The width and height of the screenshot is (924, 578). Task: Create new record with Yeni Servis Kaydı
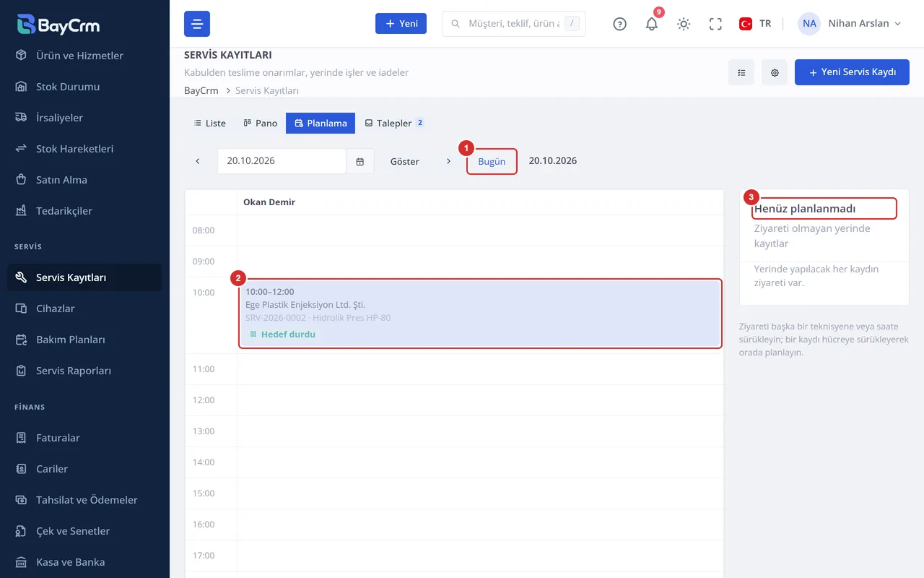(852, 72)
